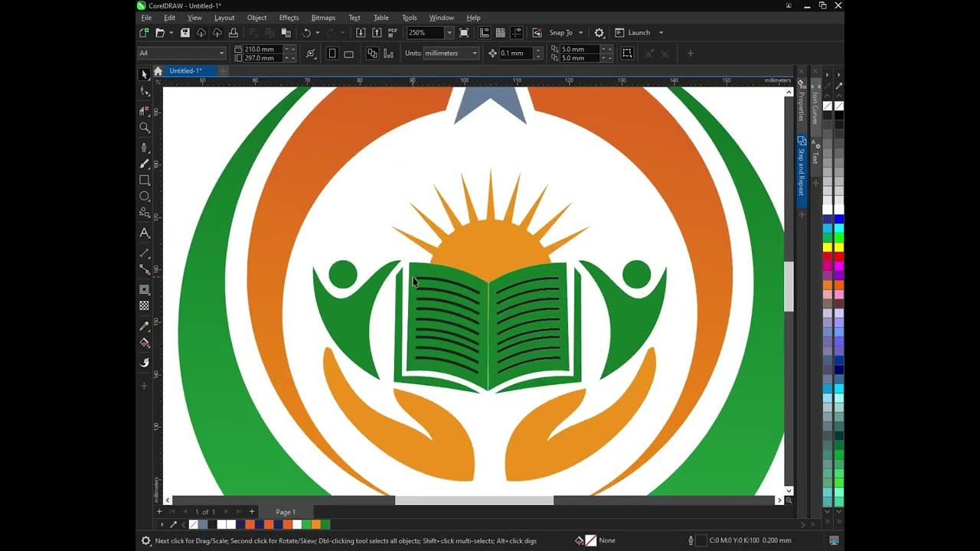Open the Options gear icon
Viewport: 980px width, 551px height.
(599, 33)
